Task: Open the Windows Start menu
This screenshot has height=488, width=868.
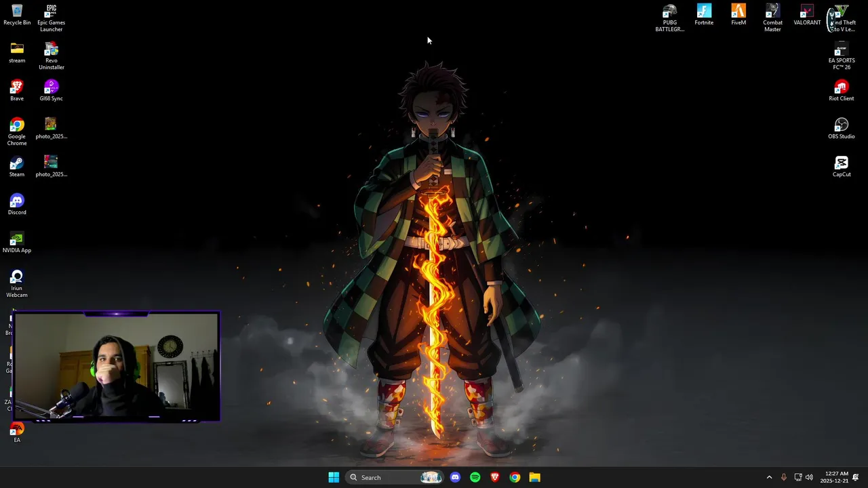Action: (x=334, y=477)
